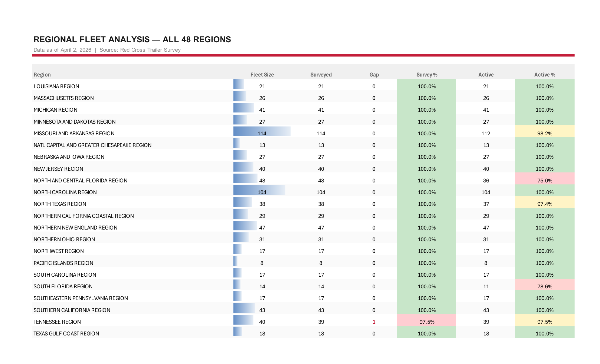
Task: Select NATL CAPITAL AND GREATER CHESAPEAKE REGION
Action: 93,145
